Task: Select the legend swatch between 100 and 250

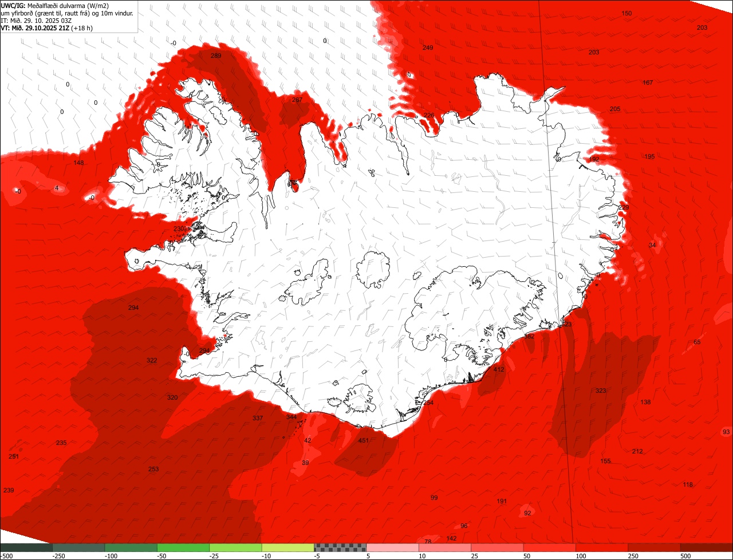Action: coord(602,547)
